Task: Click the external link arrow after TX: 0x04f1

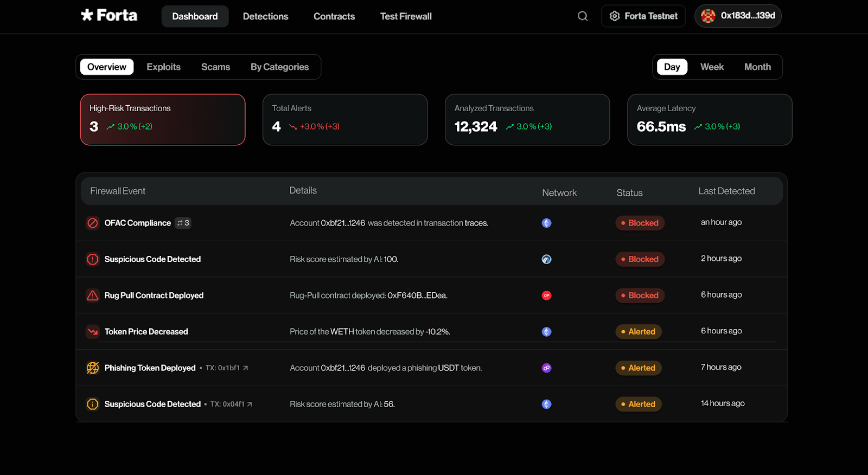Action: click(x=250, y=404)
